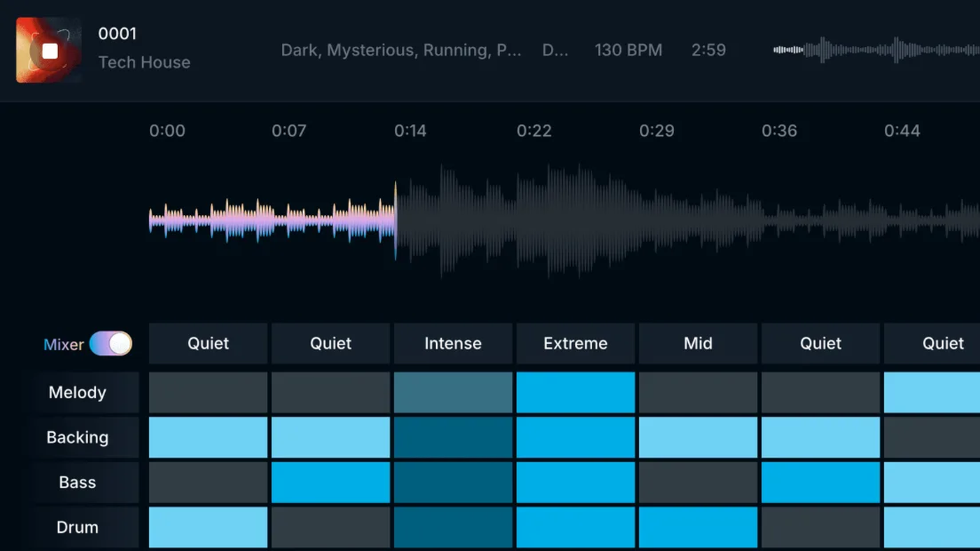Click the truncated D... column text

pos(555,50)
